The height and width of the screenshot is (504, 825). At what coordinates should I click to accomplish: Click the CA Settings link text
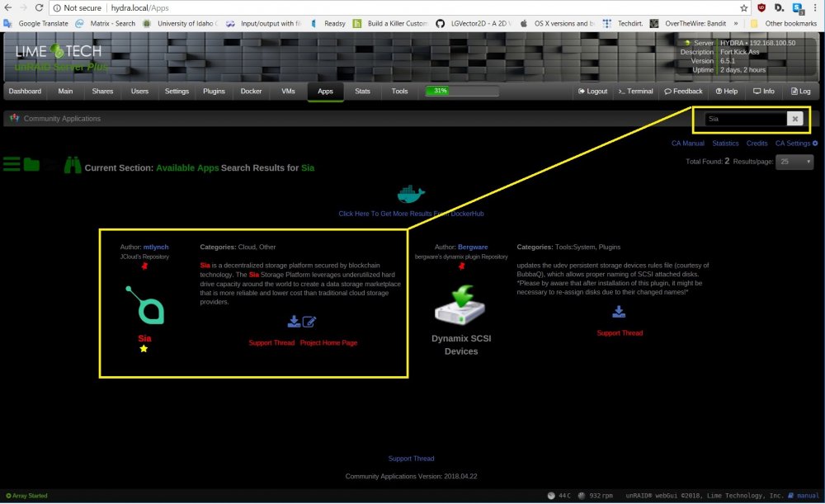click(792, 143)
